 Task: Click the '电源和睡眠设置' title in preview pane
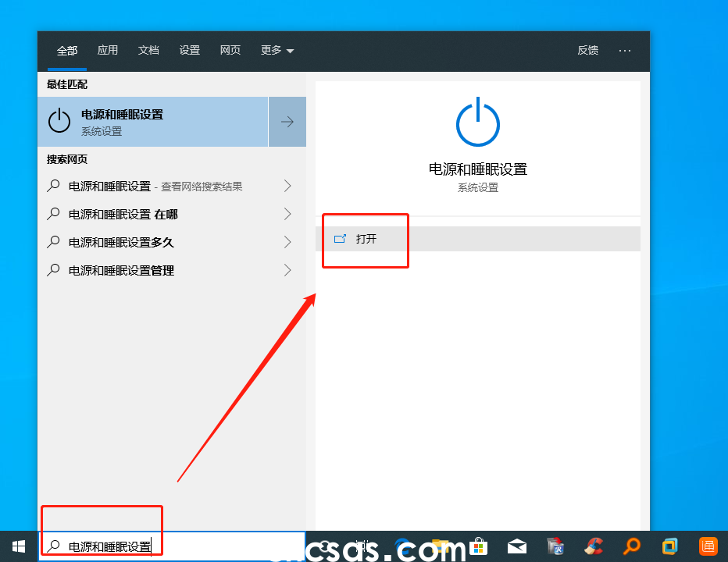point(478,169)
